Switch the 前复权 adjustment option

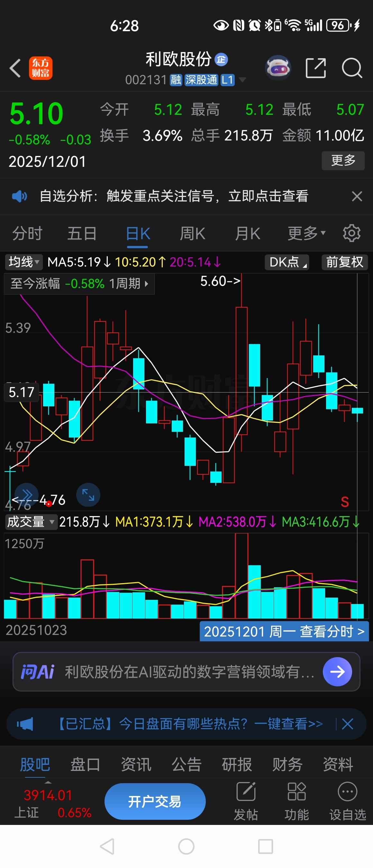coord(345,262)
